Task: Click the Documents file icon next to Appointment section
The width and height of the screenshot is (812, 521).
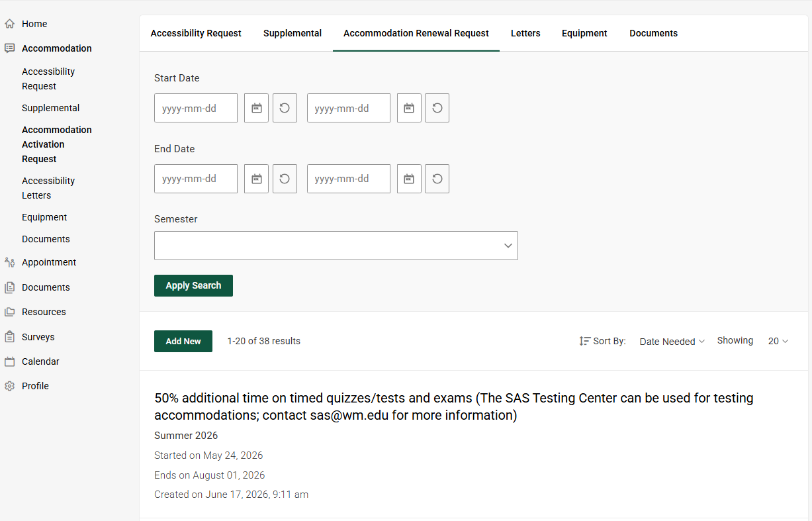Action: [x=9, y=287]
